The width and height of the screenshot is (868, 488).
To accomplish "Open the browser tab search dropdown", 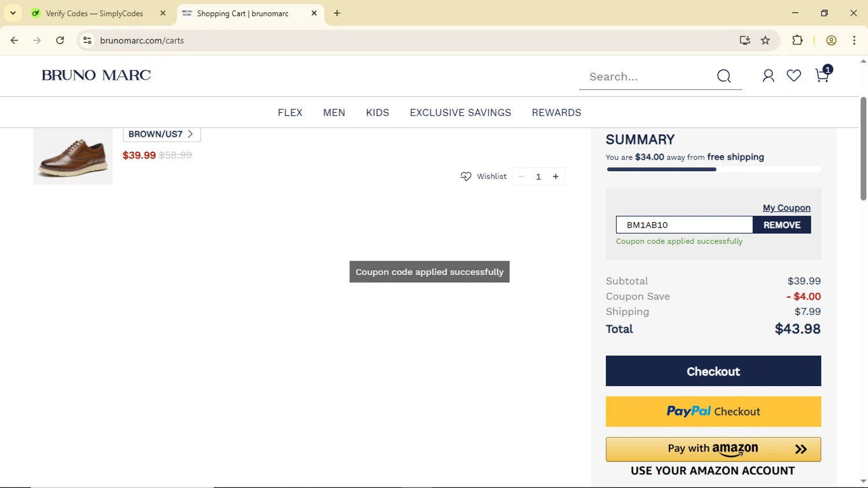I will 13,13.
